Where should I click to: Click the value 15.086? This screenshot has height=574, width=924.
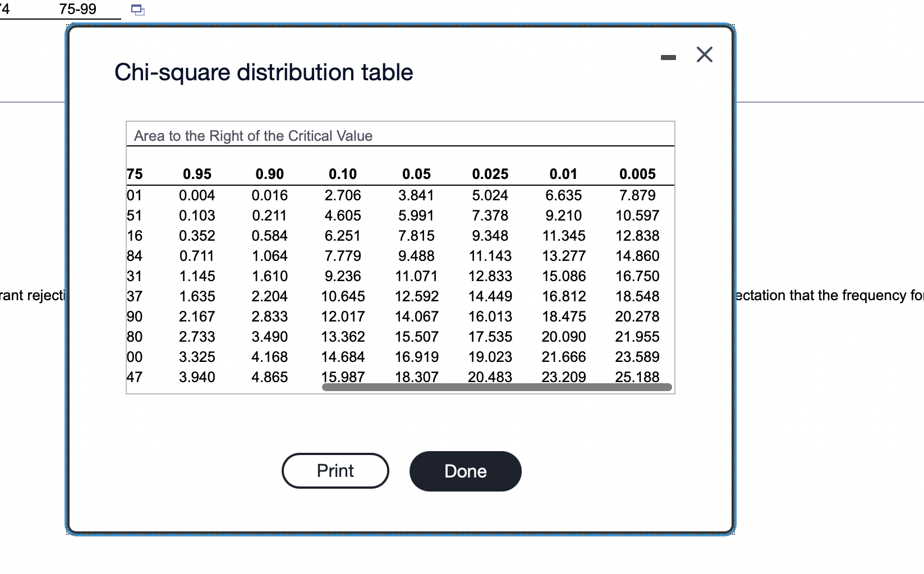tap(564, 276)
